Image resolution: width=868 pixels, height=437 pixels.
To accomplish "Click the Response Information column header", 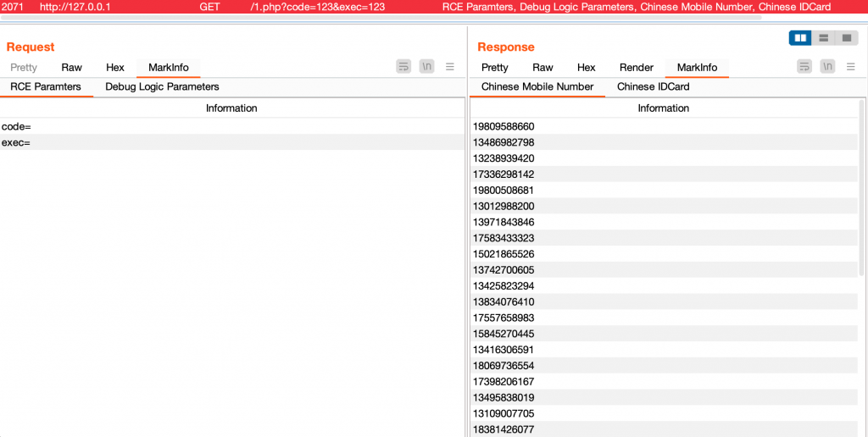I will (x=664, y=108).
